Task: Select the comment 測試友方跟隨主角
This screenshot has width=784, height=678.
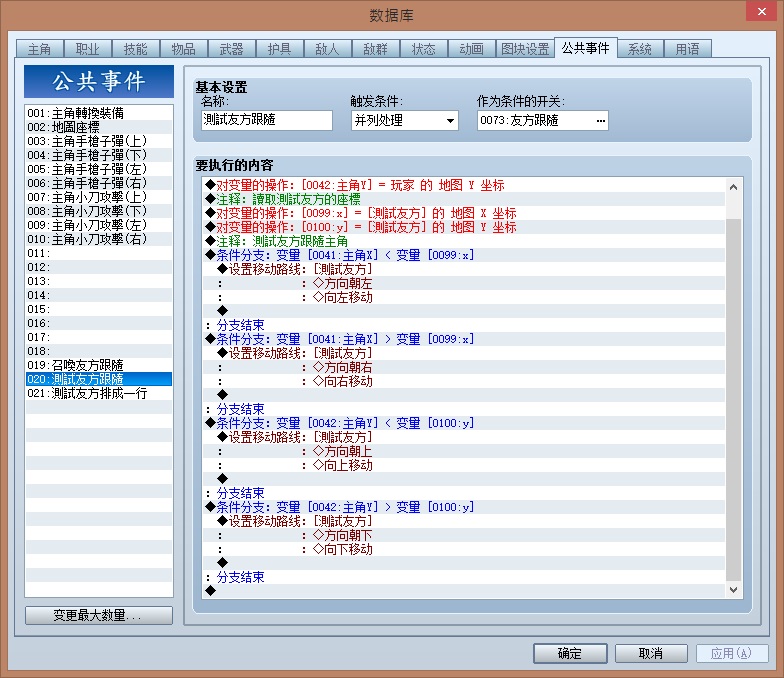Action: [464, 241]
